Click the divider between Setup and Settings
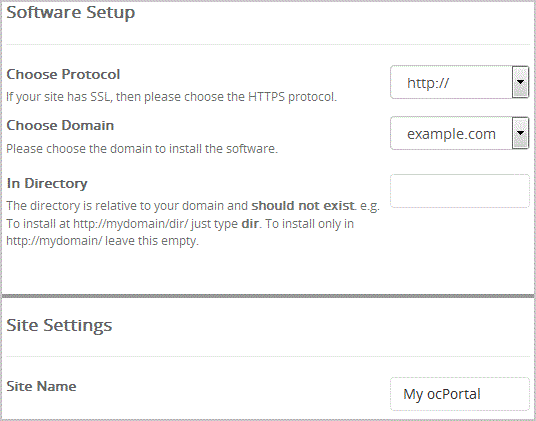The height and width of the screenshot is (421, 536). point(268,296)
